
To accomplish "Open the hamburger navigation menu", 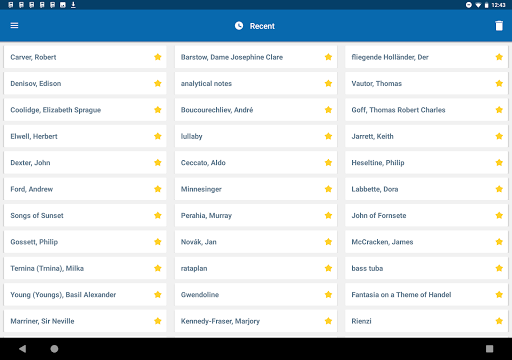I will 14,26.
